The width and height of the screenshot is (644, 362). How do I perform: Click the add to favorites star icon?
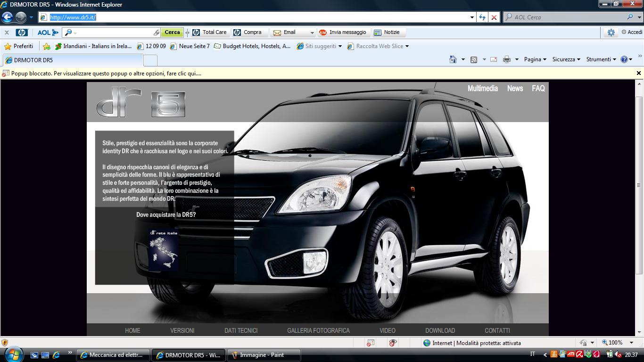click(47, 46)
